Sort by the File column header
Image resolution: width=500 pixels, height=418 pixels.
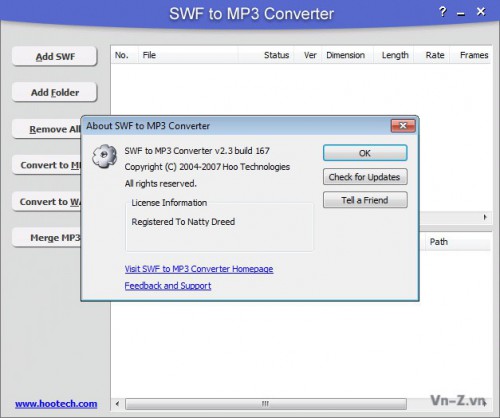pyautogui.click(x=188, y=55)
